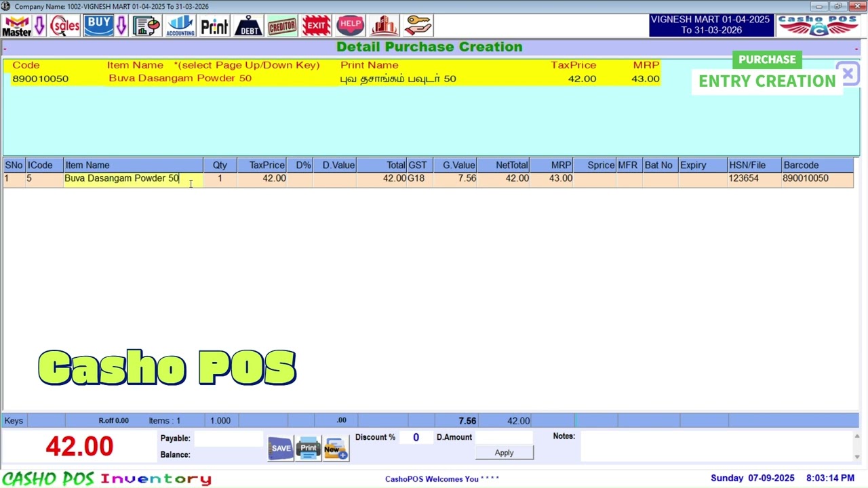Image resolution: width=868 pixels, height=488 pixels.
Task: Click the red EXIT icon
Action: click(x=316, y=26)
